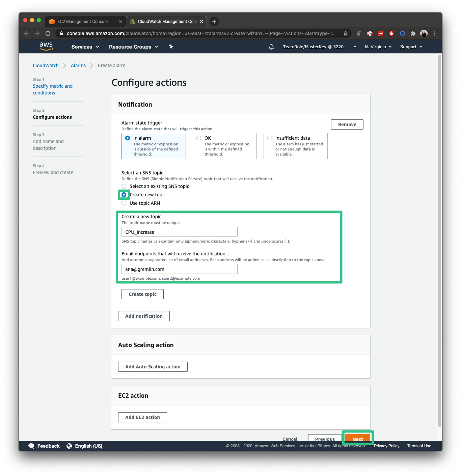Click the email endpoints field
Screen dimensions: 461x476
pos(180,269)
